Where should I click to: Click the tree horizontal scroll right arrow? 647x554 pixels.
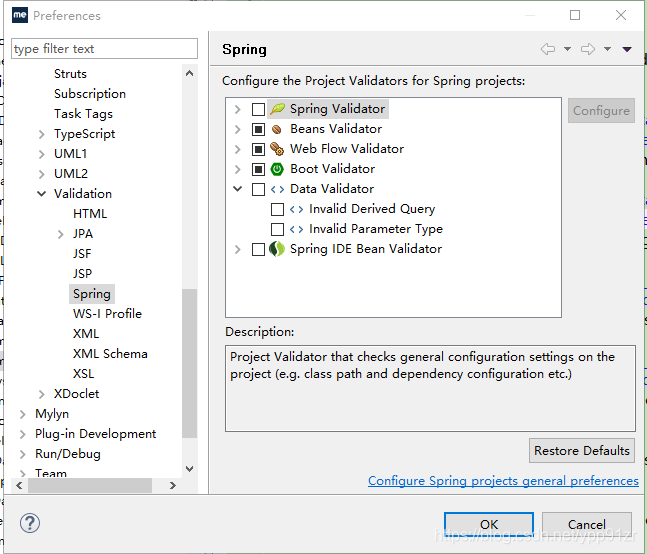coord(172,486)
